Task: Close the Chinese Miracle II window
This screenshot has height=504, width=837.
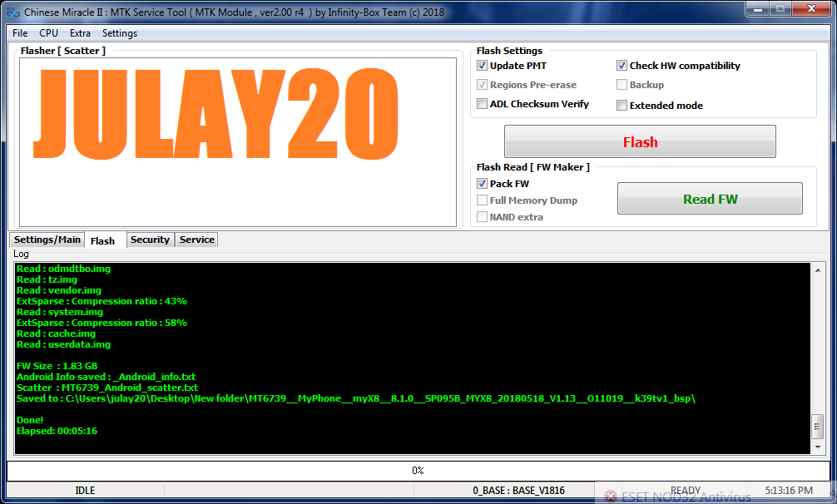Action: [x=811, y=8]
